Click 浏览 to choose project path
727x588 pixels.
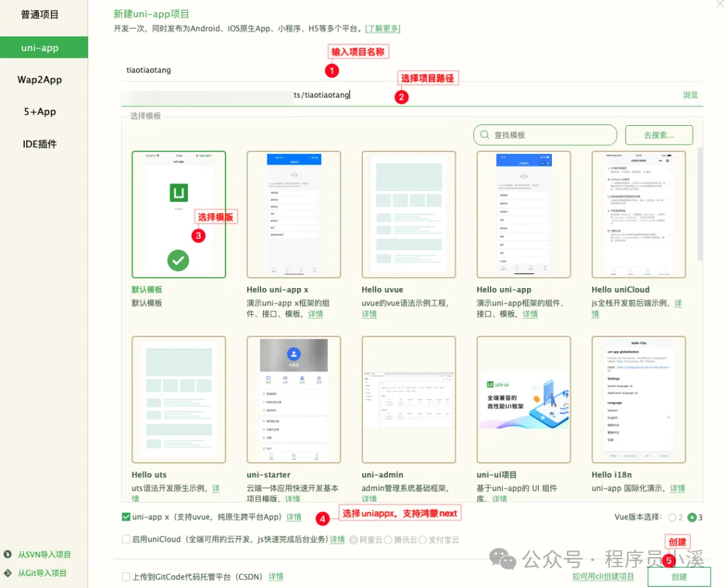click(690, 95)
